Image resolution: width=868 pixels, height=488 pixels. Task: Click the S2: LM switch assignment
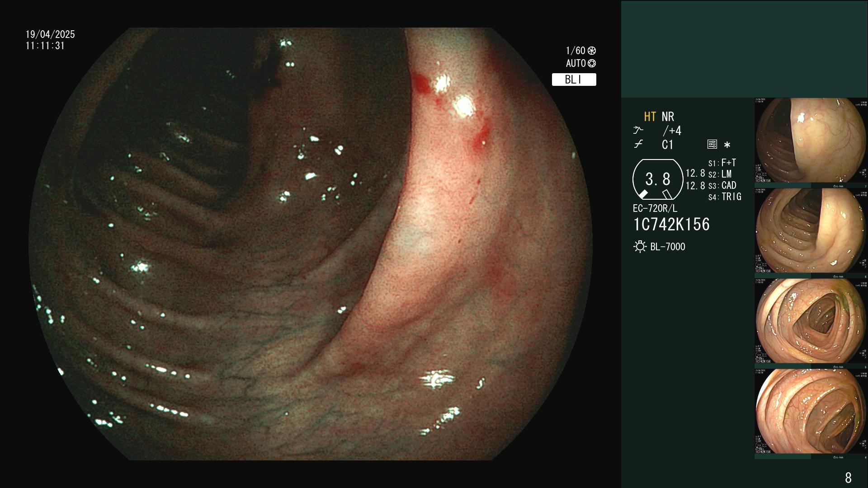coord(720,174)
